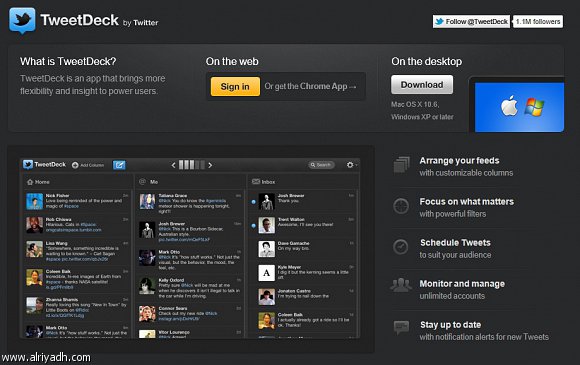580x365 pixels.
Task: Click the house icon on Home column
Action: [x=30, y=182]
